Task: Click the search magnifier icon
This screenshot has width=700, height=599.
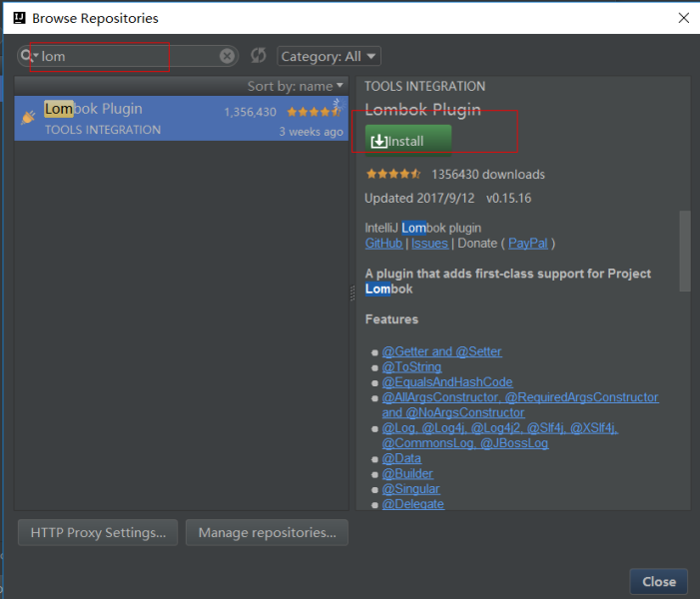Action: 27,56
